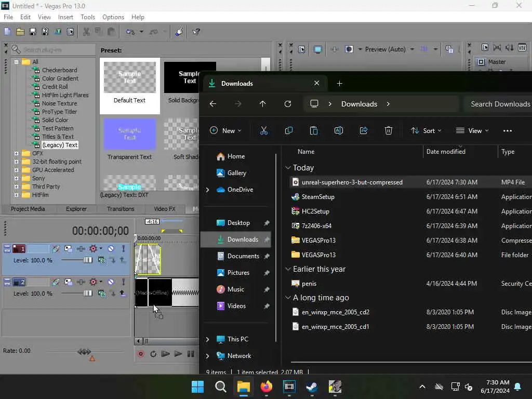Switch to Video FX tab
532x399 pixels.
coord(165,209)
